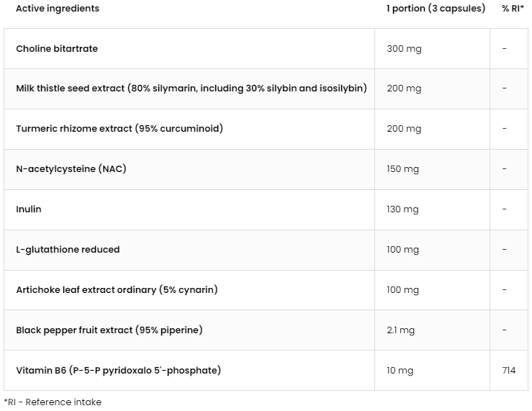The width and height of the screenshot is (532, 411).
Task: Click the Inulin ingredient cell
Action: tap(189, 209)
